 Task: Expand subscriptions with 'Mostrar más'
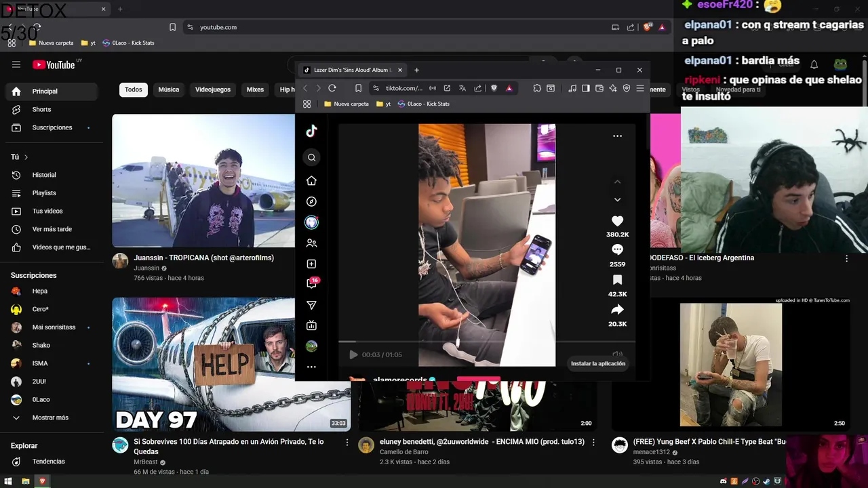(x=51, y=418)
